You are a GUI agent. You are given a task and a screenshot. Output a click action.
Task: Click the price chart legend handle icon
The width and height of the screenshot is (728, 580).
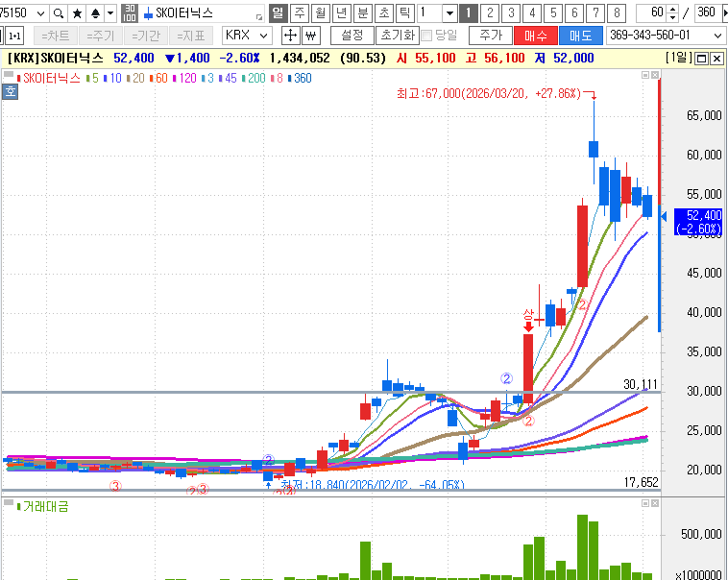[9, 74]
